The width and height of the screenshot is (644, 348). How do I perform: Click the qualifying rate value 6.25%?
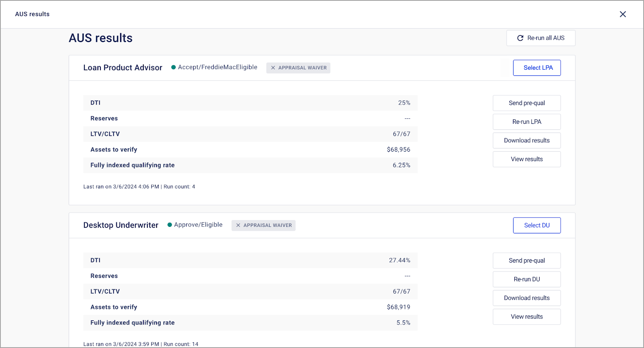coord(401,165)
